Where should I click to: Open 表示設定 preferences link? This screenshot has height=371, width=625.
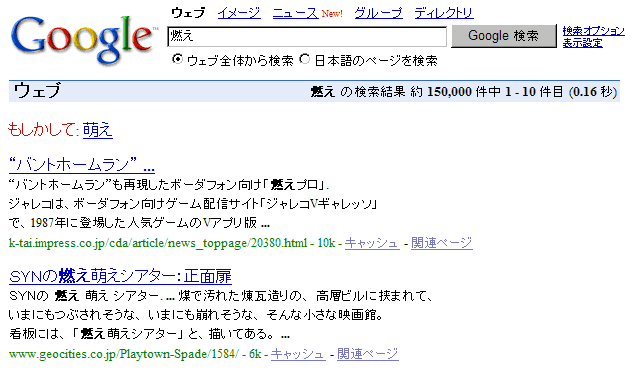pyautogui.click(x=582, y=43)
